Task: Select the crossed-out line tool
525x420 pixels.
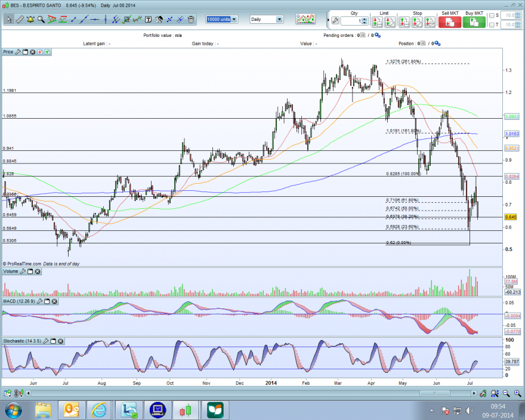Action: point(180,20)
